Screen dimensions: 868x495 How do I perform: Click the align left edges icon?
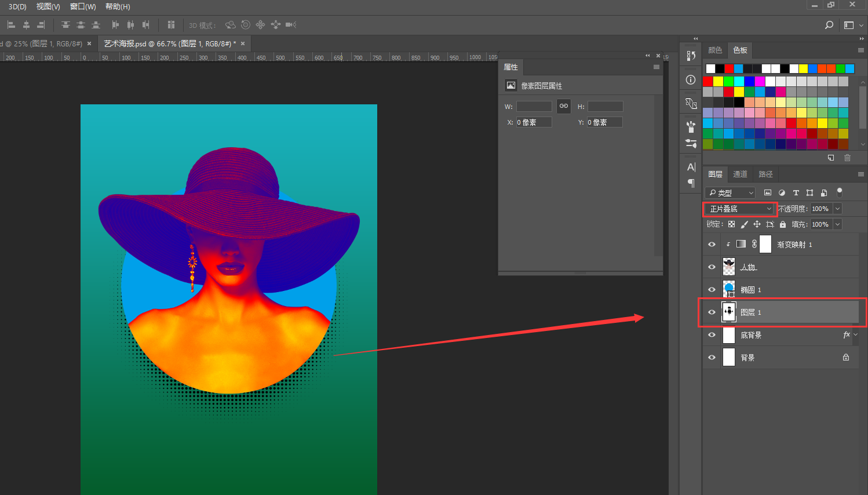11,25
